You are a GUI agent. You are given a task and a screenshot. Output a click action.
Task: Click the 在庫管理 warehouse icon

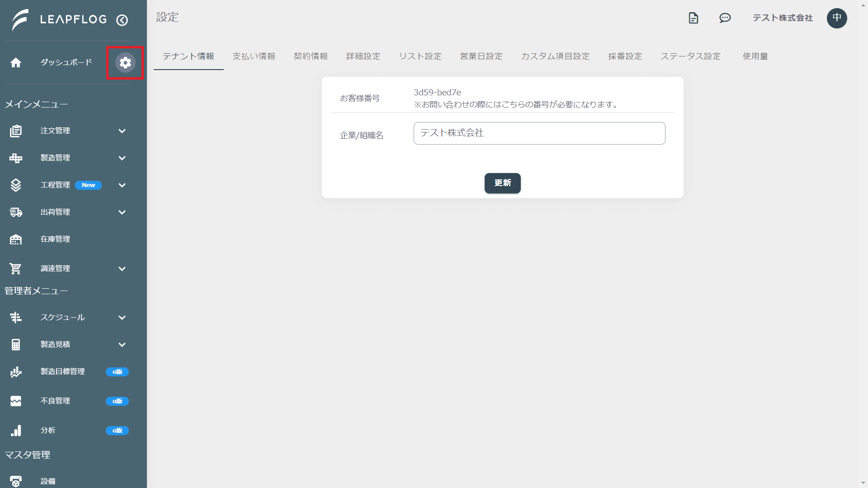[16, 239]
